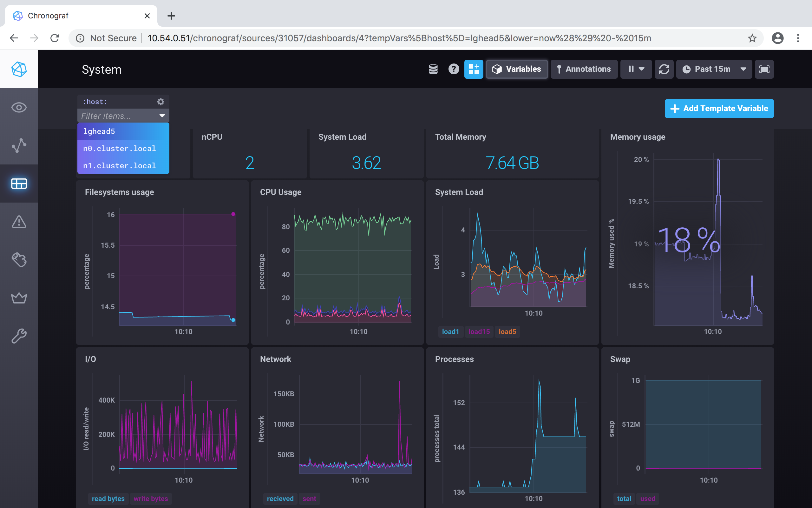The width and height of the screenshot is (812, 508).
Task: Open the Admin crown icon
Action: 19,298
